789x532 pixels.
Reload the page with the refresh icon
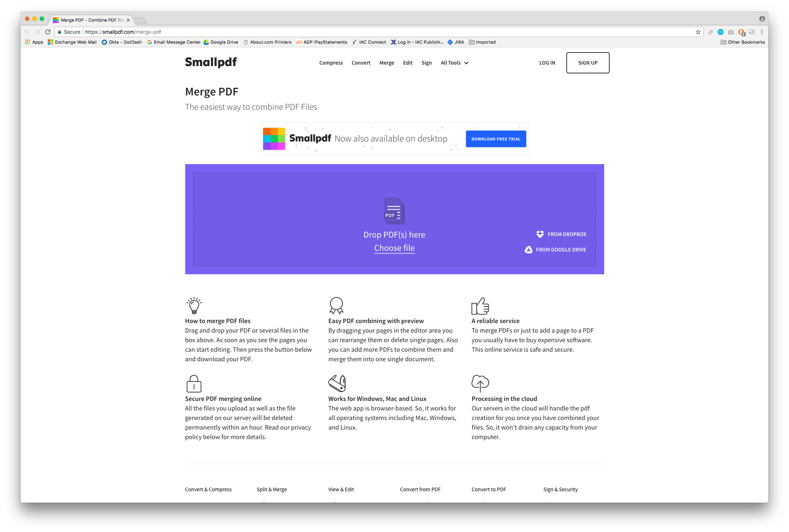tap(48, 32)
